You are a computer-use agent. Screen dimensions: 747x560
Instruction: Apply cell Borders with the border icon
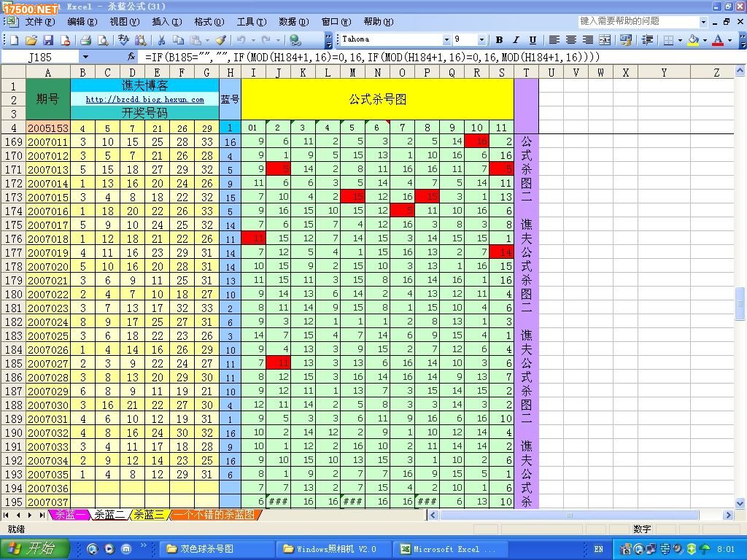click(668, 40)
